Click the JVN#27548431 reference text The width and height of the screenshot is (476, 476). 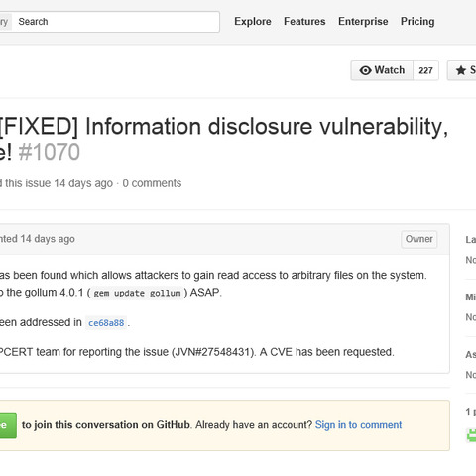[x=213, y=352]
